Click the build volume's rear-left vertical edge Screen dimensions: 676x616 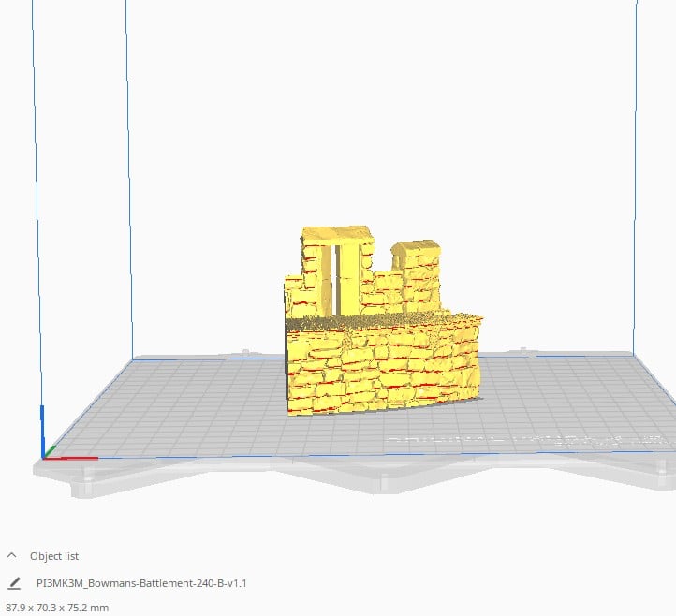click(129, 179)
